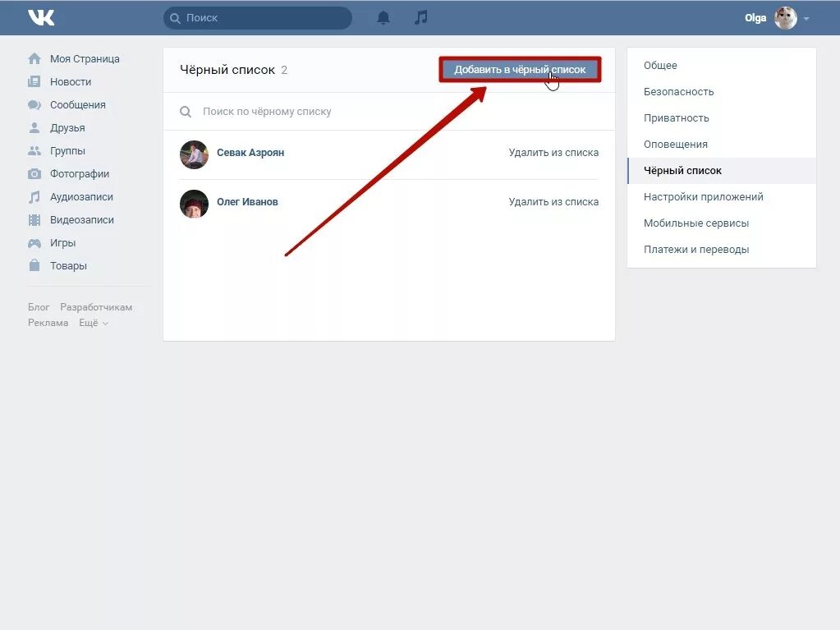Select the Чёрный список settings tab
This screenshot has height=630, width=840.
pyautogui.click(x=721, y=170)
